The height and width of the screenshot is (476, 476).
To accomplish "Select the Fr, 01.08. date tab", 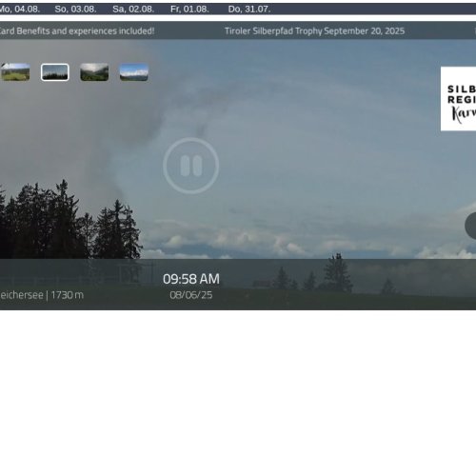I will (189, 10).
